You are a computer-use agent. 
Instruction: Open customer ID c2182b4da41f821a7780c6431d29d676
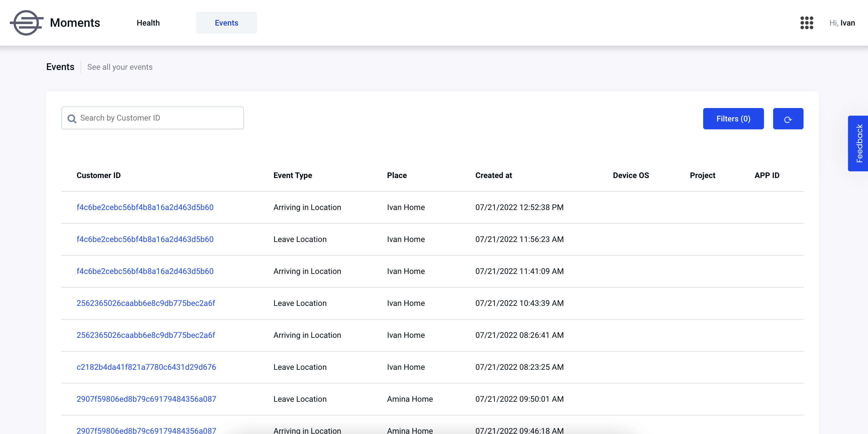click(146, 367)
